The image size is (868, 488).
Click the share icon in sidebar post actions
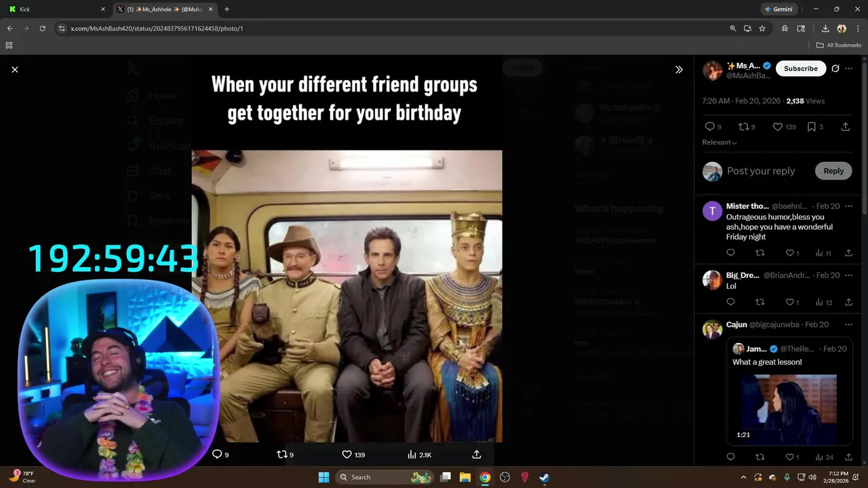(x=846, y=127)
